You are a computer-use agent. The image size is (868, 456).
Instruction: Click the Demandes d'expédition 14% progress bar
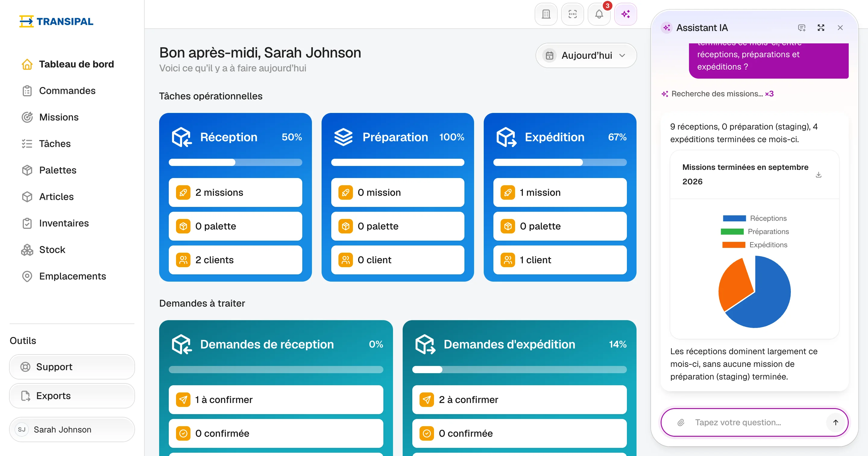(519, 370)
